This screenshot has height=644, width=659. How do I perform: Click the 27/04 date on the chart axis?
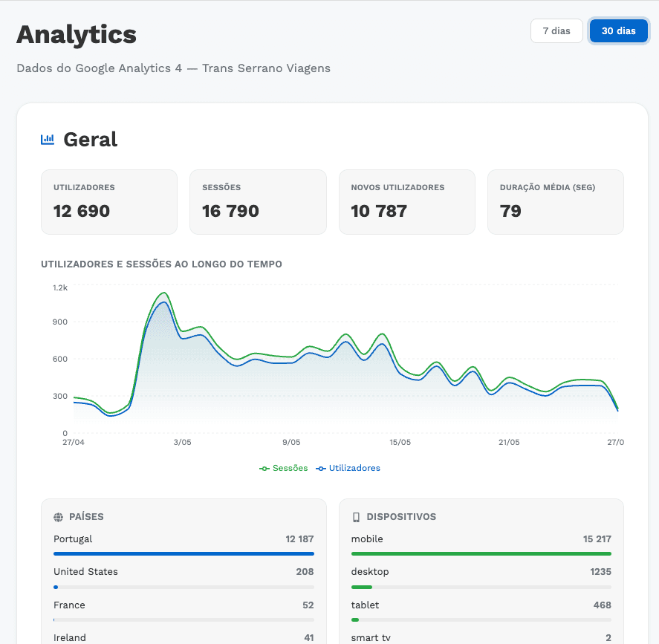73,443
